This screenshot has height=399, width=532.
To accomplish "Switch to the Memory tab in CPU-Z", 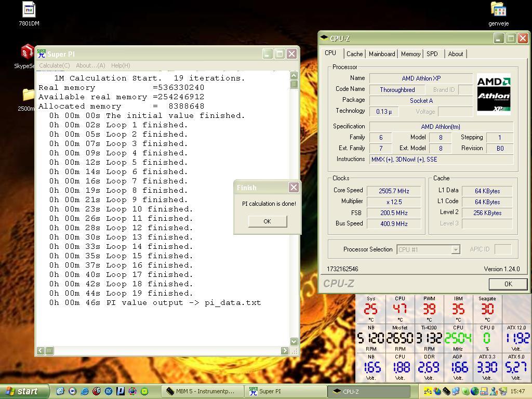I will [410, 54].
